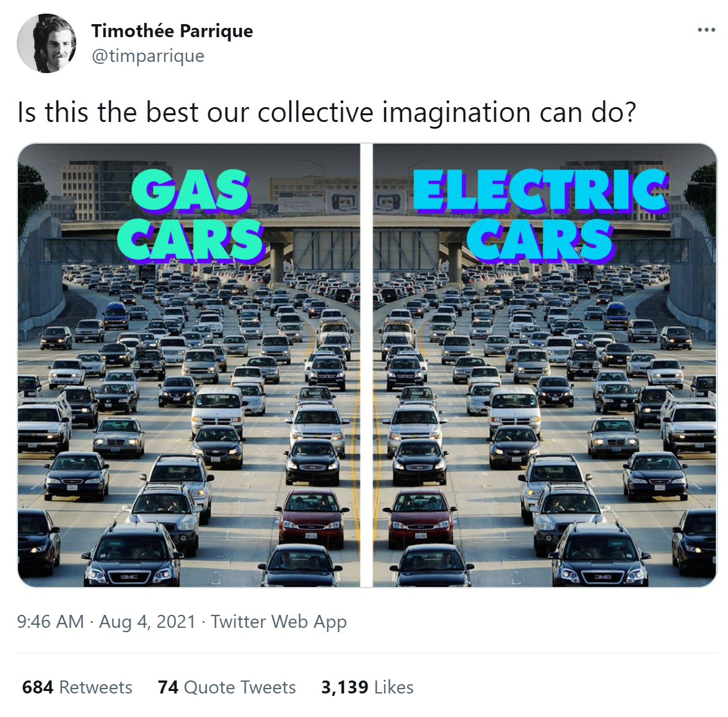Screen dimensions: 728x717
Task: Click the GAS CARS overlay text
Action: (x=191, y=215)
